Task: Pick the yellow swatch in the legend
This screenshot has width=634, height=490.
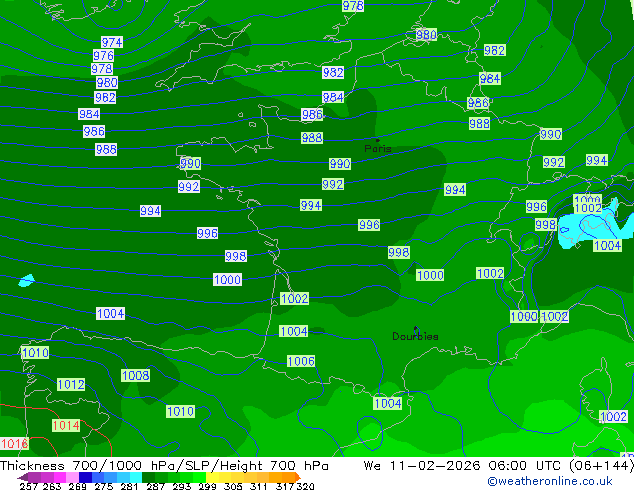Action: [212, 477]
